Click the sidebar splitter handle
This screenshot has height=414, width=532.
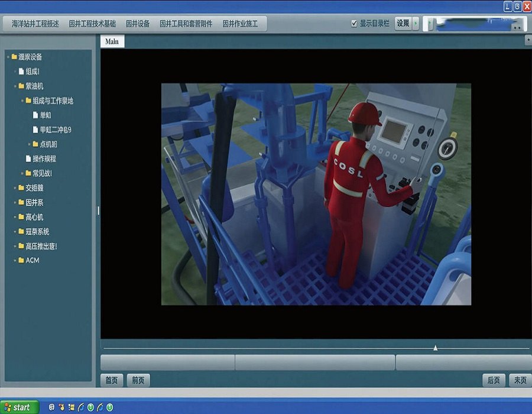(x=98, y=211)
